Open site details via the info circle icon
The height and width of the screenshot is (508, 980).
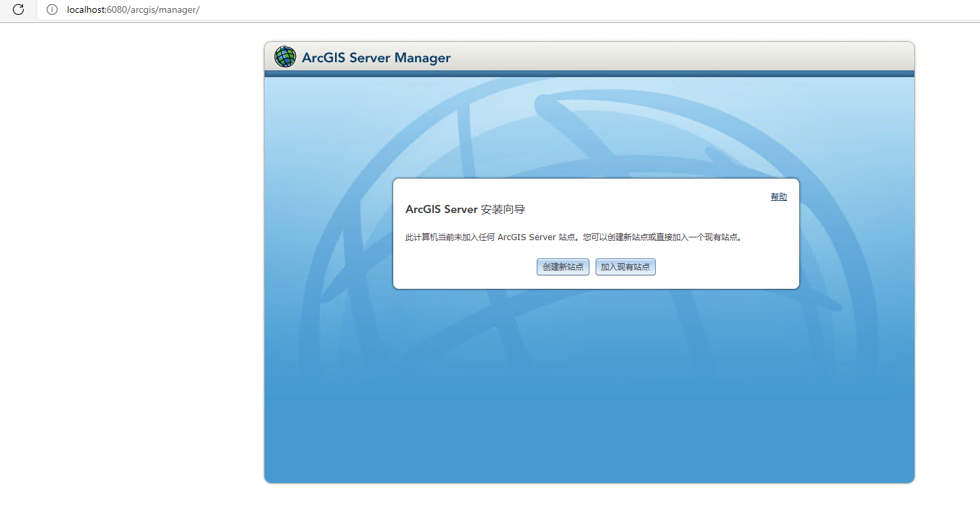51,9
